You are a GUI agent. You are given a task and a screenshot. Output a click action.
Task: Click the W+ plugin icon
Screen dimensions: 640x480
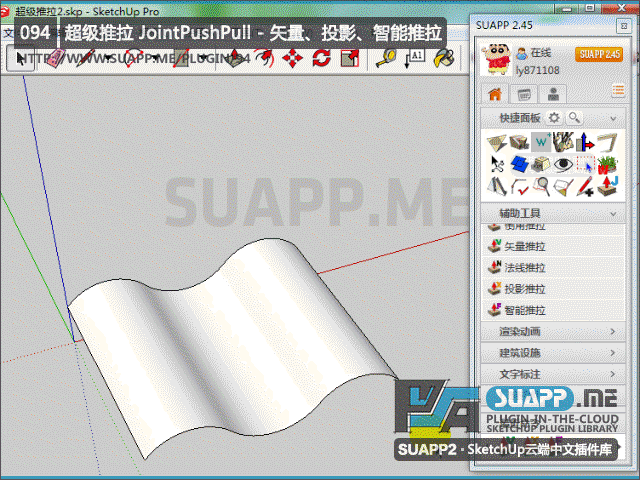pyautogui.click(x=541, y=142)
